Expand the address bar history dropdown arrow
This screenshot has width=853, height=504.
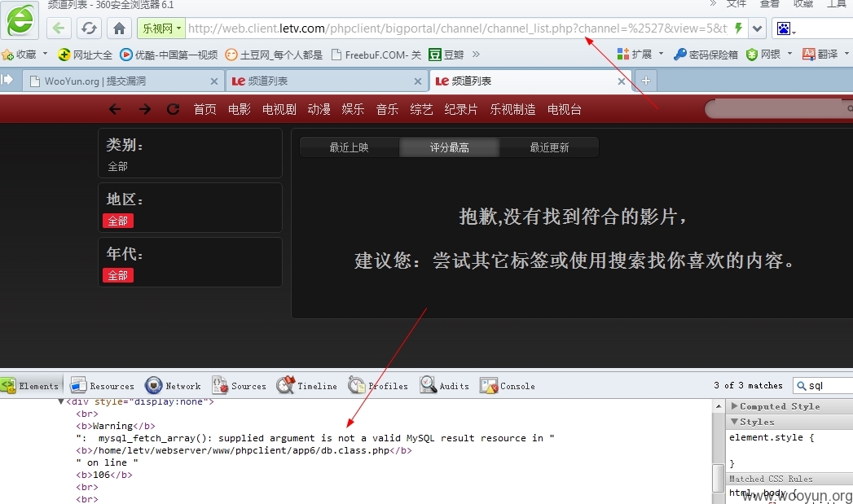(x=757, y=28)
